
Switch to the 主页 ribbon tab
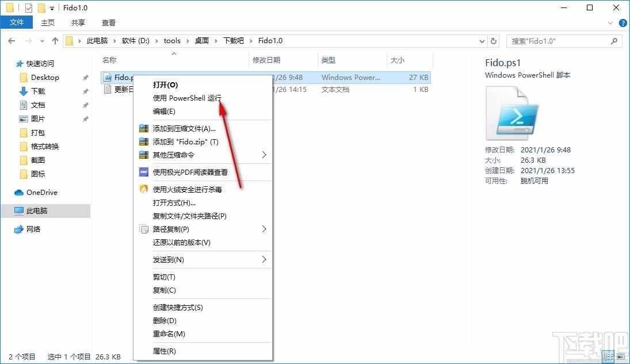(x=48, y=23)
